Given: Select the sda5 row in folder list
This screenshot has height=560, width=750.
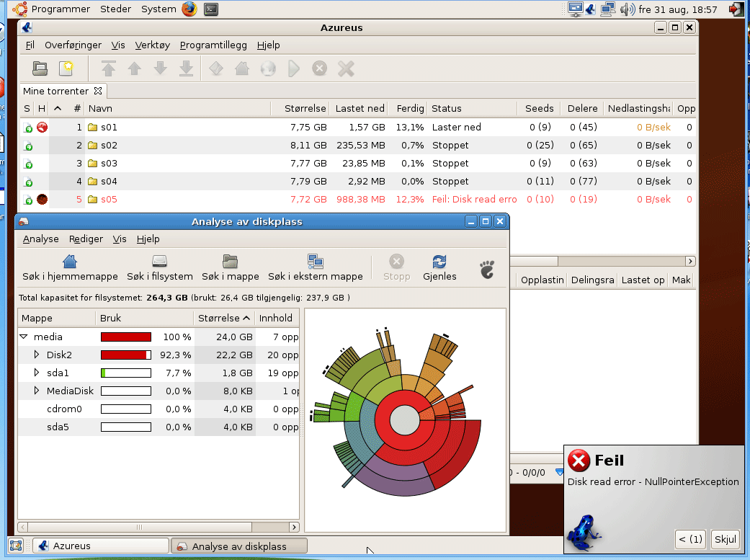Looking at the screenshot, I should (159, 427).
